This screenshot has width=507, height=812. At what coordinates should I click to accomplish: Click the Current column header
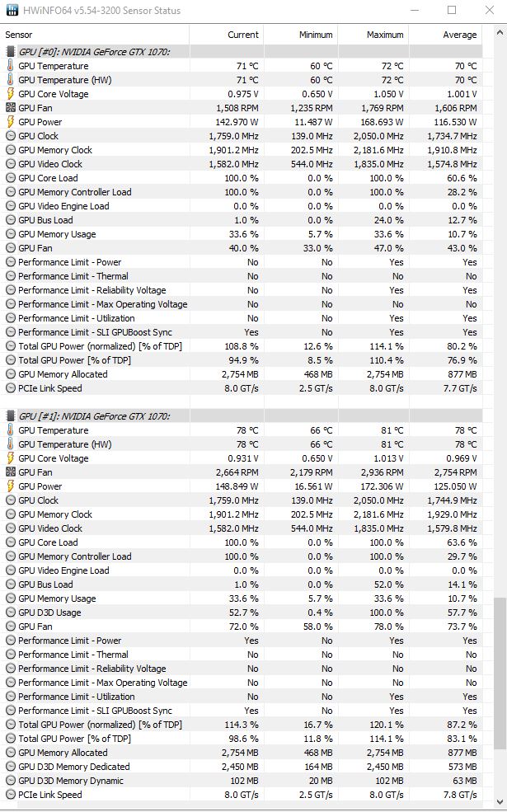coord(243,35)
